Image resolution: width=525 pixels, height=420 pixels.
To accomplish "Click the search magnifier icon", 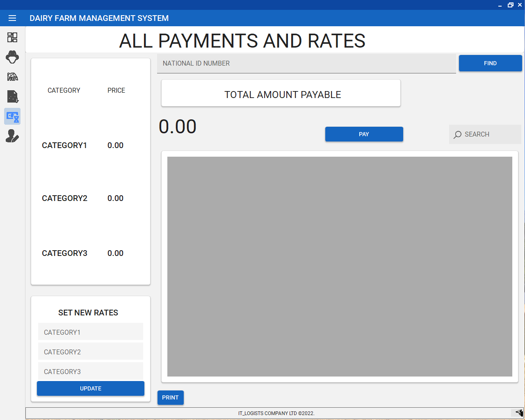I will pyautogui.click(x=457, y=135).
